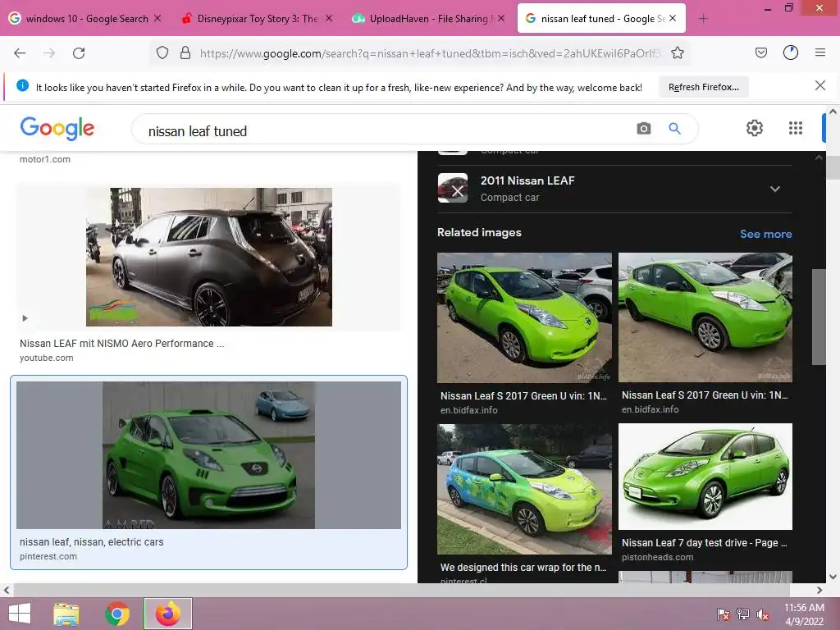
Task: Open Nissan LEAF mit NISMO Aero Performance title
Action: coord(122,344)
